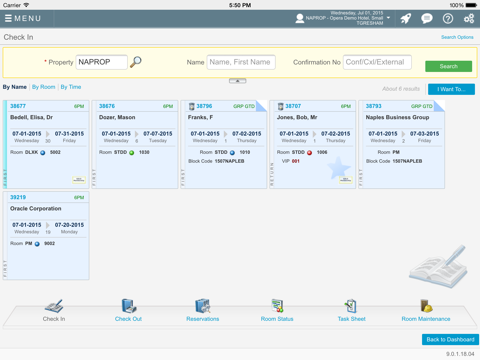The width and height of the screenshot is (480, 360).
Task: Select the By Time sort tab
Action: (x=71, y=87)
